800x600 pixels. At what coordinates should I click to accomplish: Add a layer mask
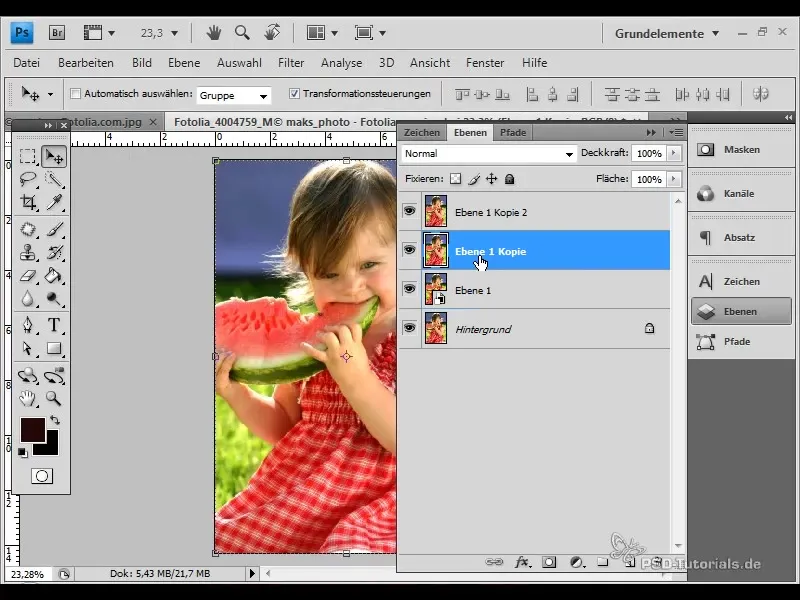549,562
